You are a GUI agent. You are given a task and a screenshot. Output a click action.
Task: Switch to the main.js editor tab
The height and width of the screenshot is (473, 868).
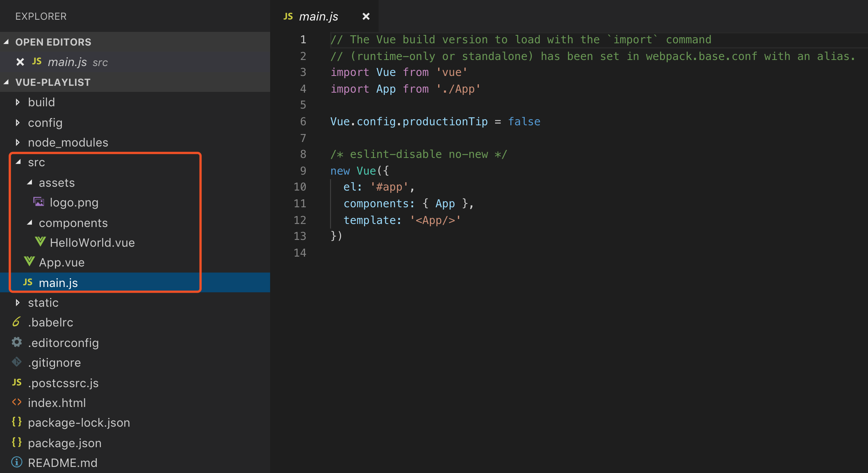[x=318, y=16]
